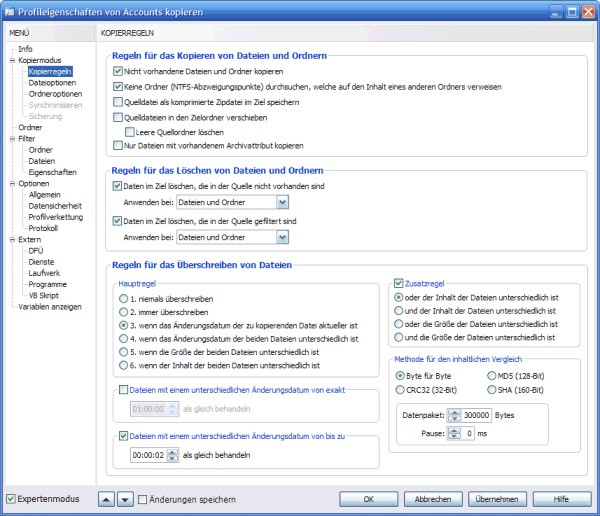Collapse the Kopiermodus tree node
600x516 pixels.
12,60
